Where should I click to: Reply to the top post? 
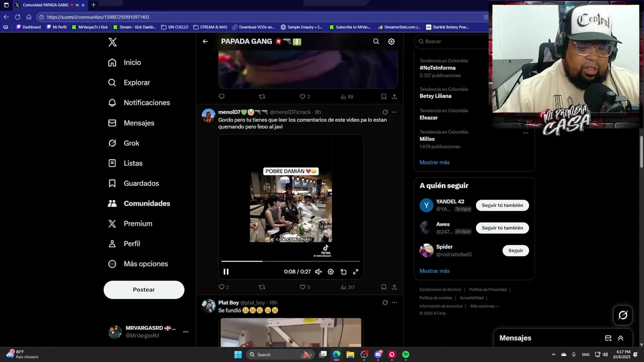coord(221,97)
